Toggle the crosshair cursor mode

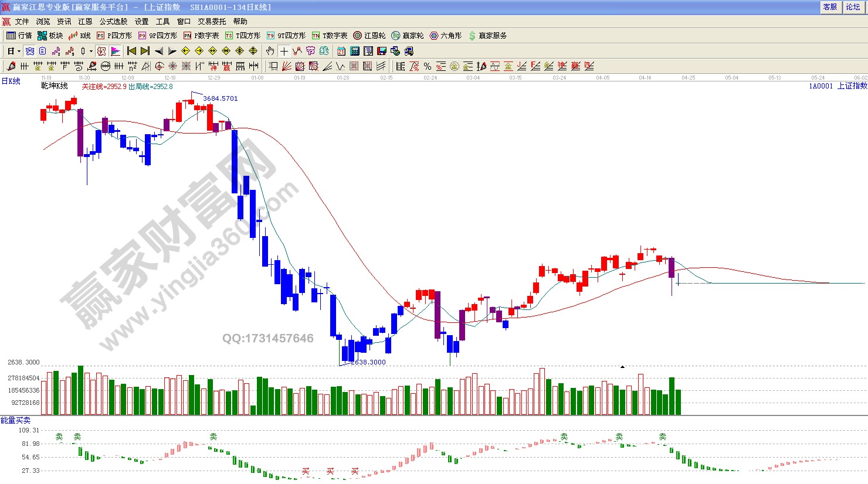[284, 51]
